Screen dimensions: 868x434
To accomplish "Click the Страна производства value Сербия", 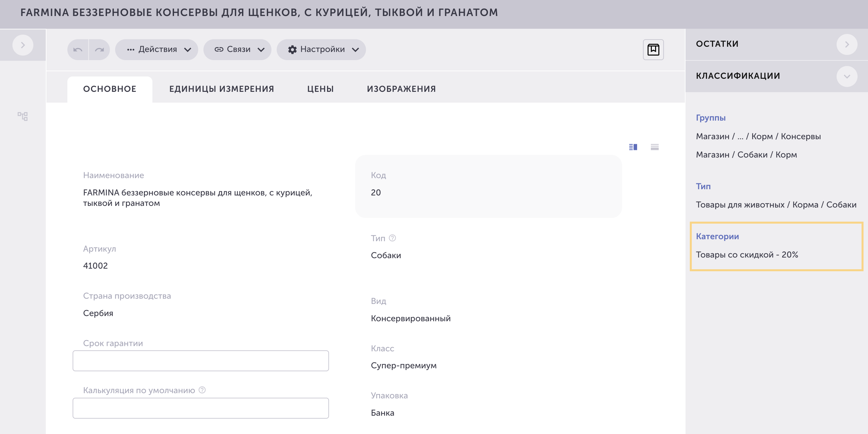I will pyautogui.click(x=98, y=313).
